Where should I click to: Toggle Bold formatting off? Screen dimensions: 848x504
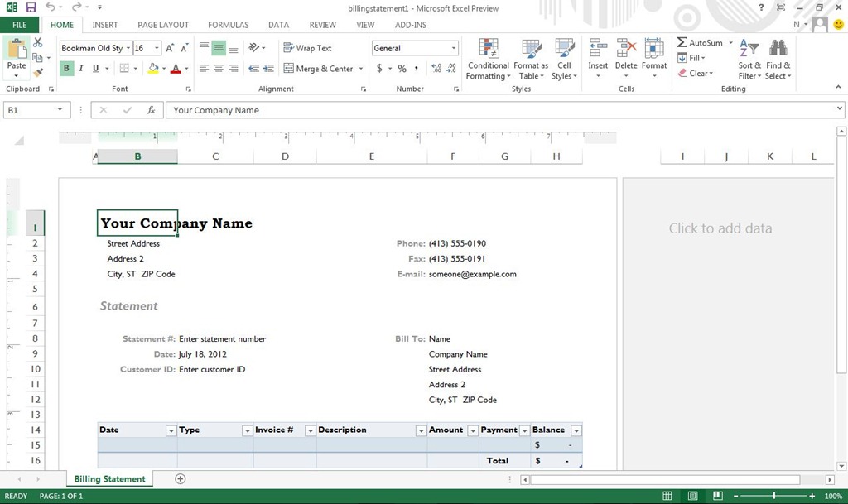(66, 68)
